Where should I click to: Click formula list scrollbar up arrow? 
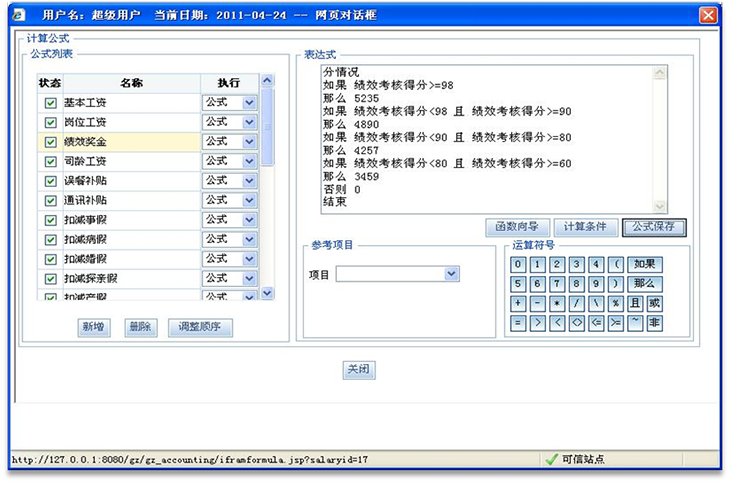point(267,81)
